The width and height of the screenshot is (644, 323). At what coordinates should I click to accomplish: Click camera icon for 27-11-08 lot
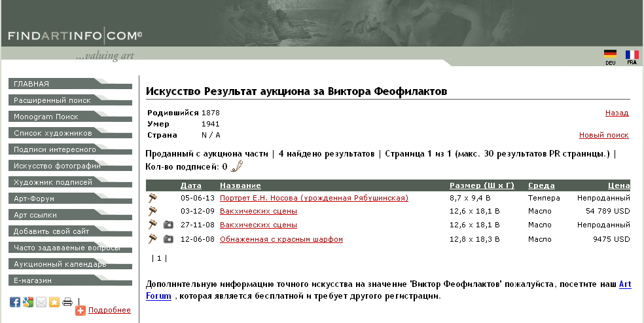point(168,225)
